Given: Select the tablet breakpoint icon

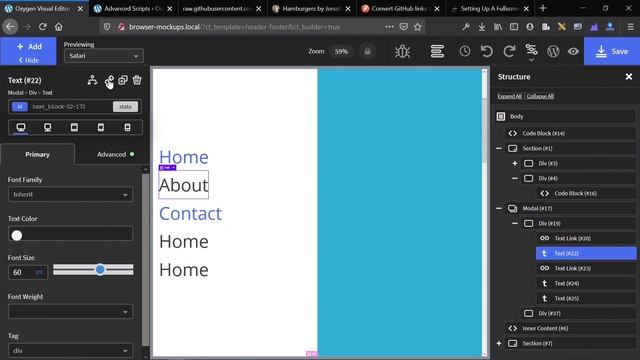Looking at the screenshot, I should point(74,127).
